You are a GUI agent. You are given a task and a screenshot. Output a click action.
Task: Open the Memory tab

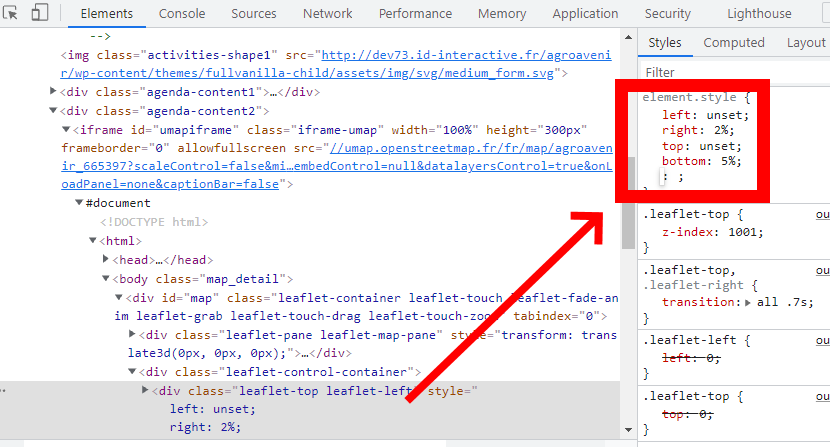[502, 14]
